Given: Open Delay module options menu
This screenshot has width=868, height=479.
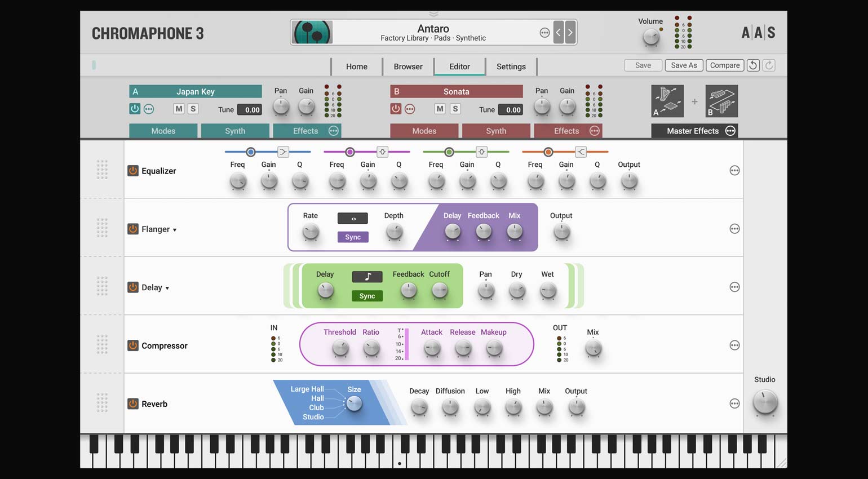Looking at the screenshot, I should (734, 287).
